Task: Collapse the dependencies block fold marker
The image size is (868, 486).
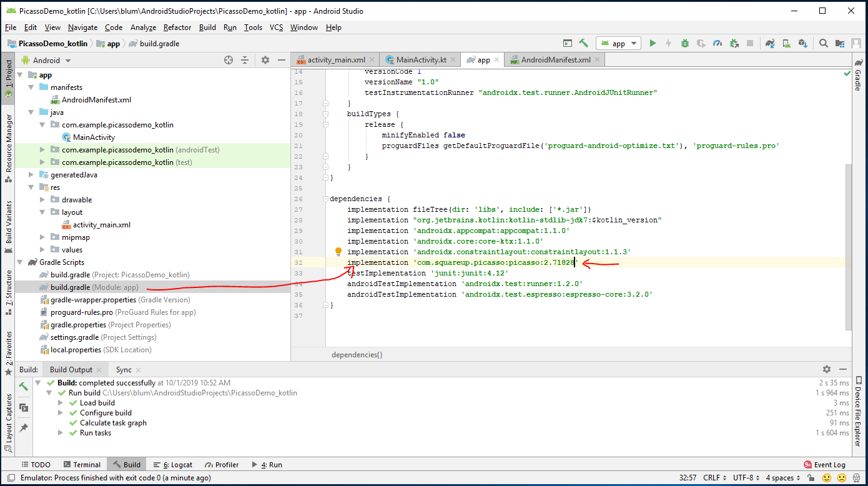Action: click(325, 199)
